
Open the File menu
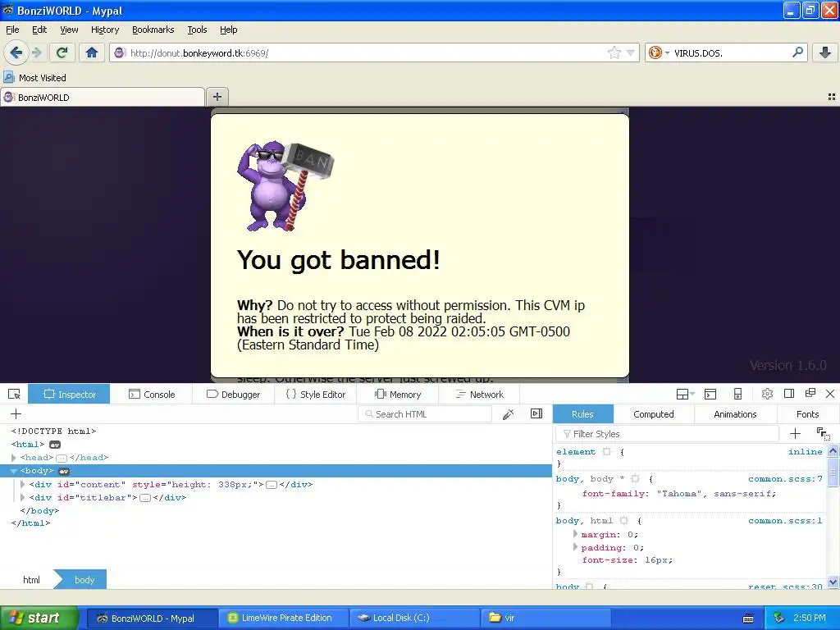(12, 30)
